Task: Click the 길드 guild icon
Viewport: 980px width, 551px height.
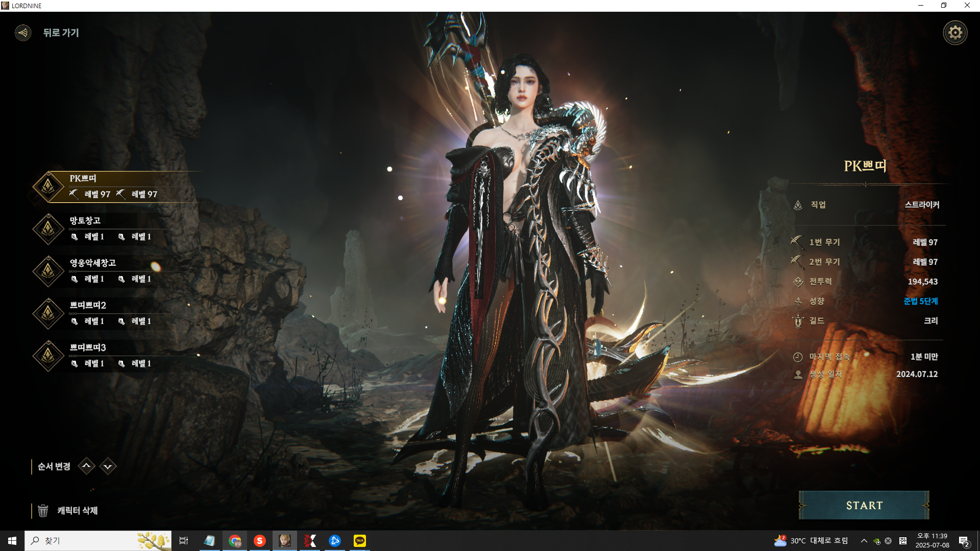Action: 798,321
